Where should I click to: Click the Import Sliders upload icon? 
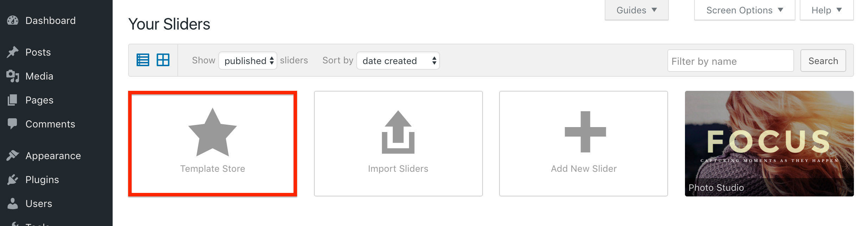pos(398,132)
